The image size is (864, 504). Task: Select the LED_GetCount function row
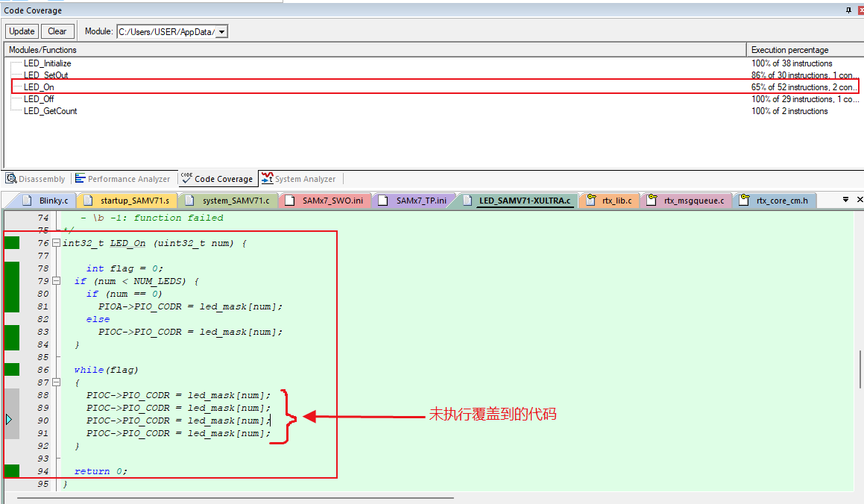[x=50, y=111]
